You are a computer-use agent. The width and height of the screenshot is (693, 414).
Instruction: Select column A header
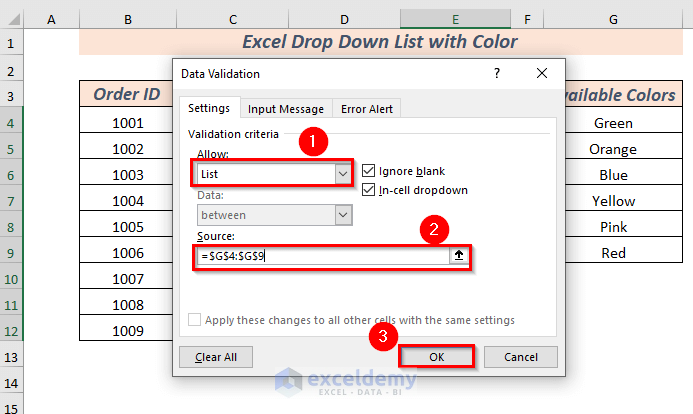click(x=52, y=19)
